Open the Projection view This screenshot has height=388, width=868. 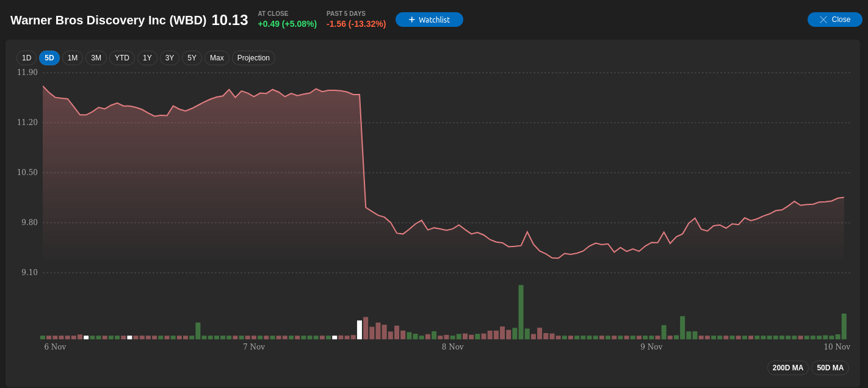(253, 58)
